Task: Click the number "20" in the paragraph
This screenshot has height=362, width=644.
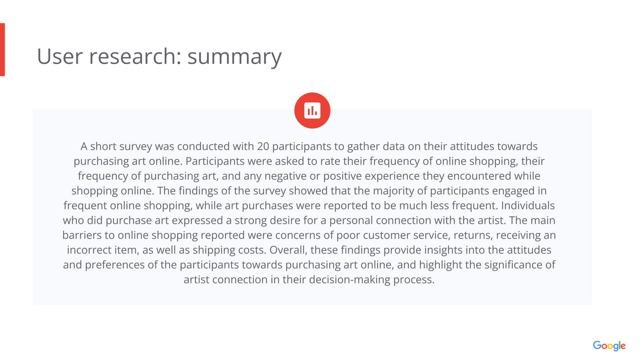Action: 263,146
